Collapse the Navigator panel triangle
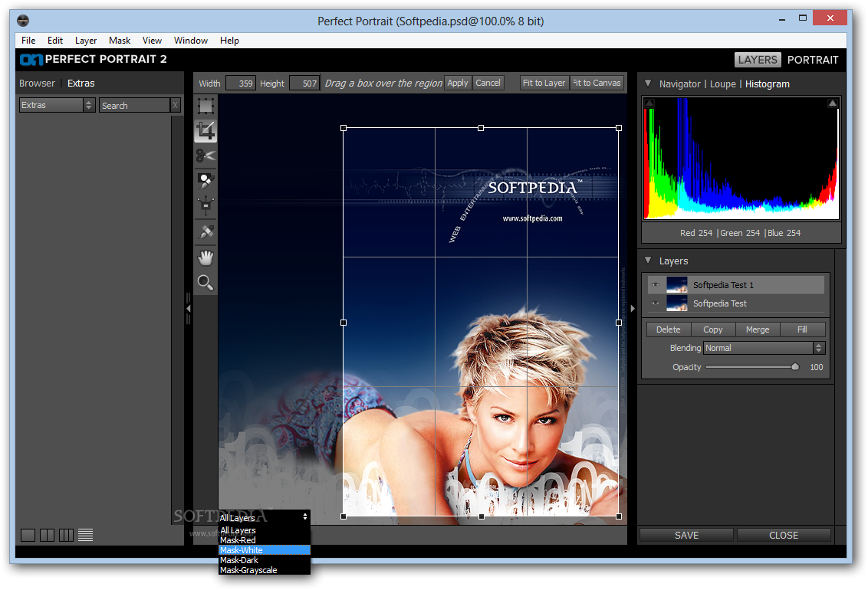Screen dimensions: 868x590 [x=648, y=84]
